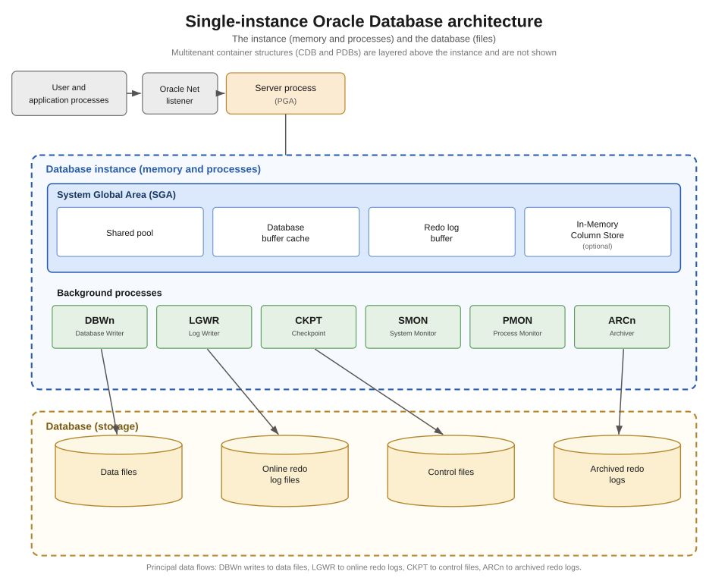
Task: Click the CKPT Checkpoint process box
Action: pos(309,327)
